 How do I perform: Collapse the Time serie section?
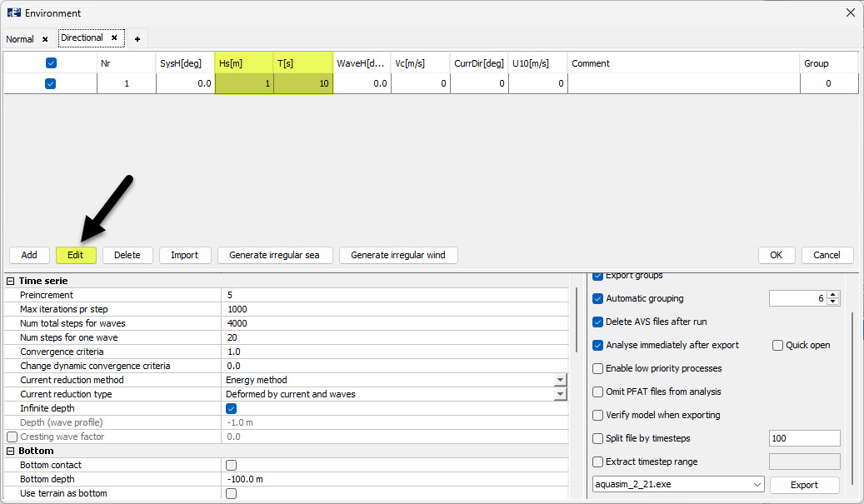point(11,282)
